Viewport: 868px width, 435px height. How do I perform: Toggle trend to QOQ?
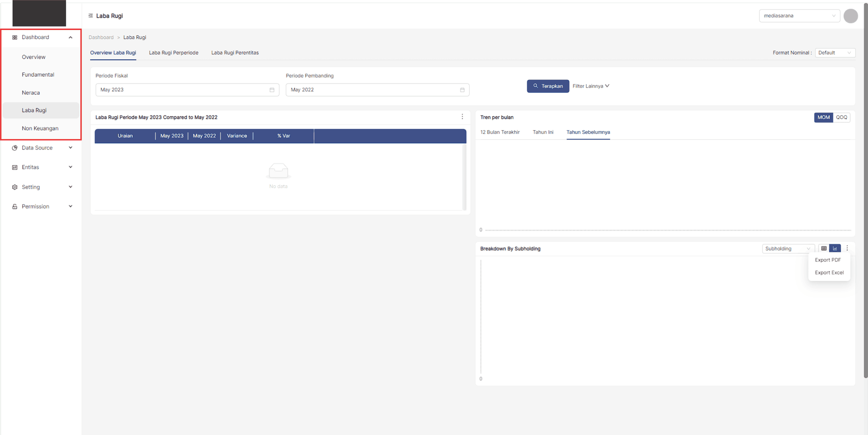tap(842, 117)
